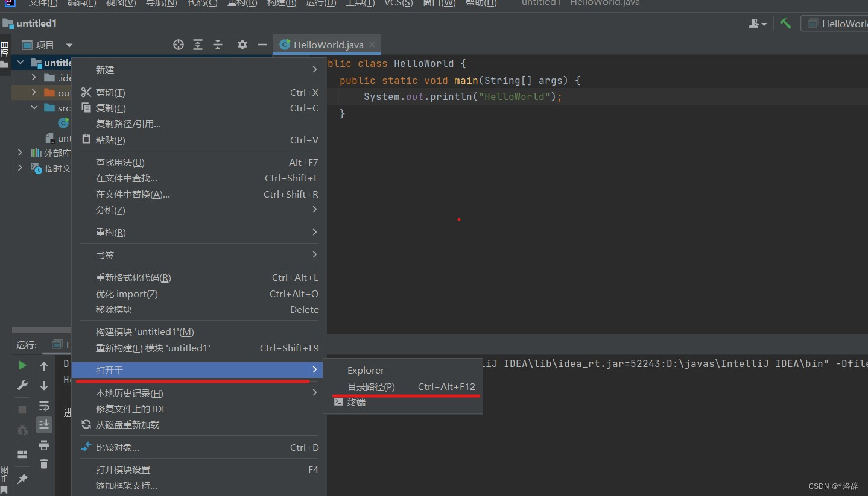
Task: Choose 添加框架支持... menu entry
Action: [x=198, y=485]
